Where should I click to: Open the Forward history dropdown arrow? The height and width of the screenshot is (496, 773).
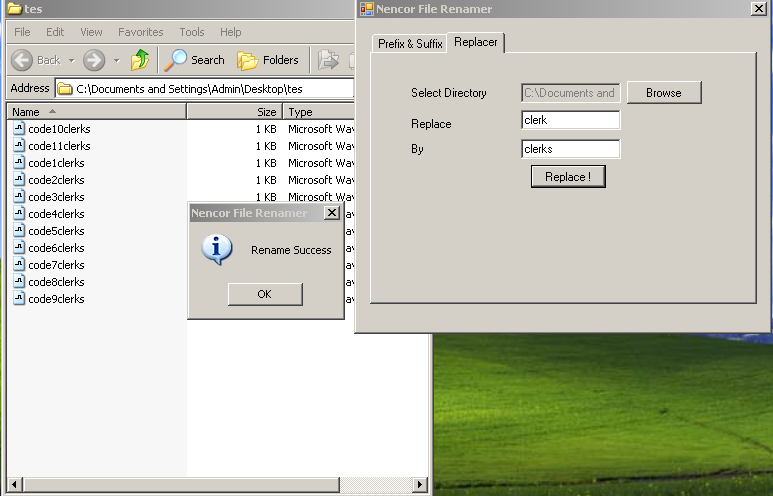(116, 61)
